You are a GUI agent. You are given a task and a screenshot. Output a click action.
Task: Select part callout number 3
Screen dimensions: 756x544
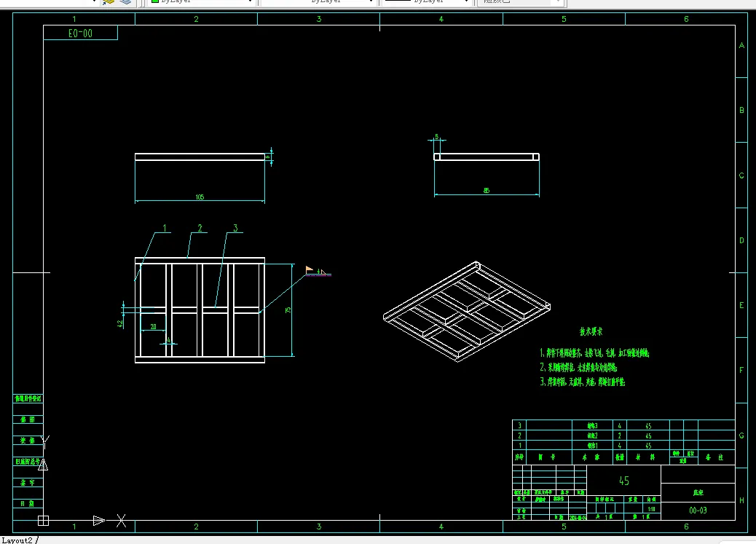pos(235,228)
